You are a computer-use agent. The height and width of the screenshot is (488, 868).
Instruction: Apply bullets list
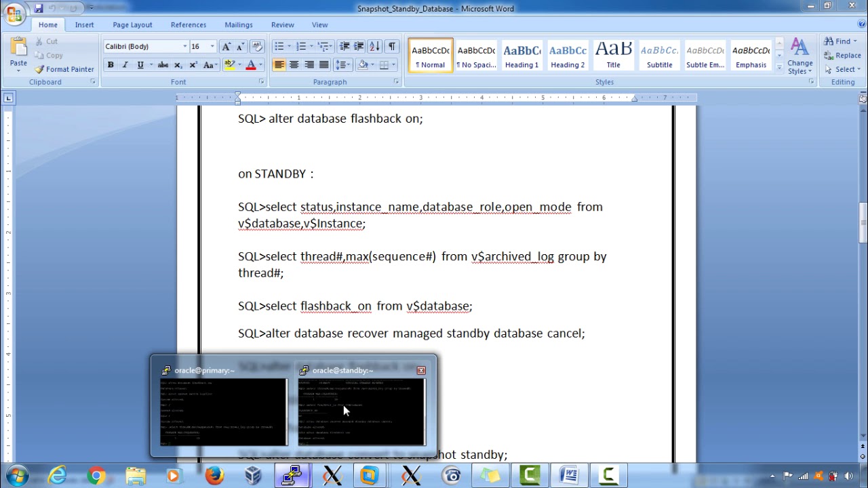pos(279,46)
